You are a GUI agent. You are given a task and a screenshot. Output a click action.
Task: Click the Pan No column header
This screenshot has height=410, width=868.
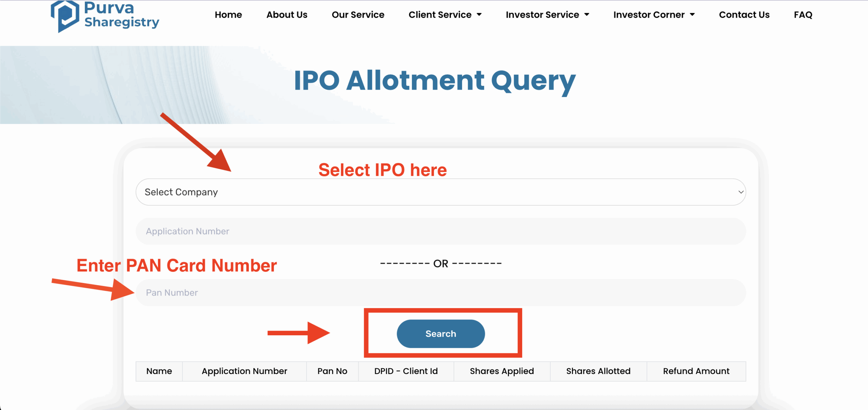click(332, 371)
